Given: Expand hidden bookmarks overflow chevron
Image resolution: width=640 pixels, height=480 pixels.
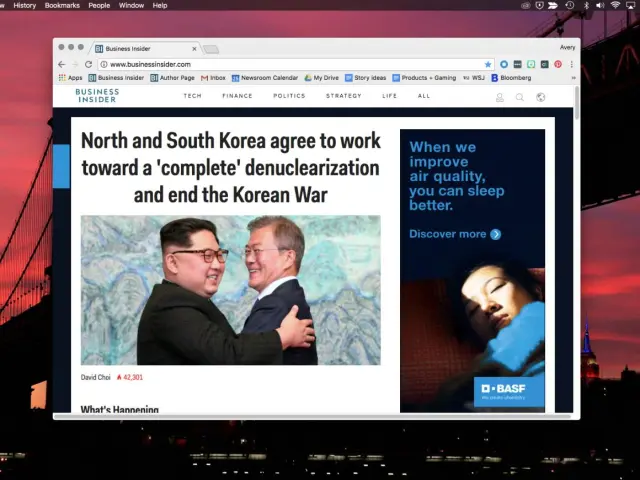Looking at the screenshot, I should coord(573,78).
